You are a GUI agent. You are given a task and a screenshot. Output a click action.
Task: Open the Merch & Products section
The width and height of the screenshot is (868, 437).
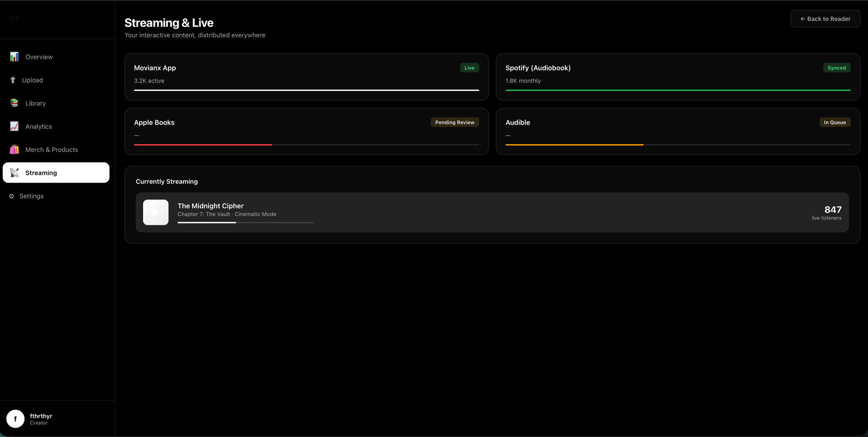(x=51, y=150)
